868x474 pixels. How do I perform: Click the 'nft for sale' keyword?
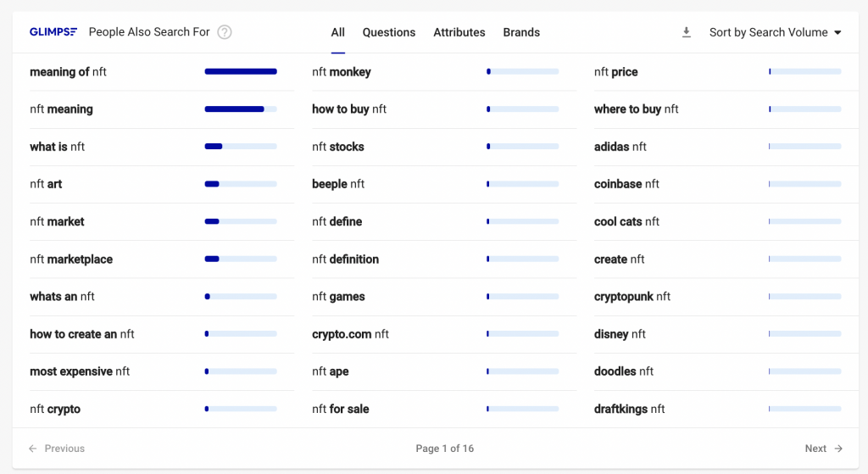click(x=341, y=409)
